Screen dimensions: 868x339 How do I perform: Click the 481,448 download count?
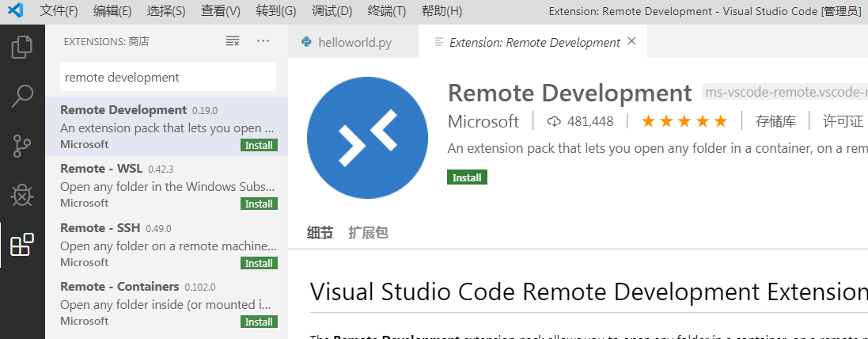click(x=590, y=121)
